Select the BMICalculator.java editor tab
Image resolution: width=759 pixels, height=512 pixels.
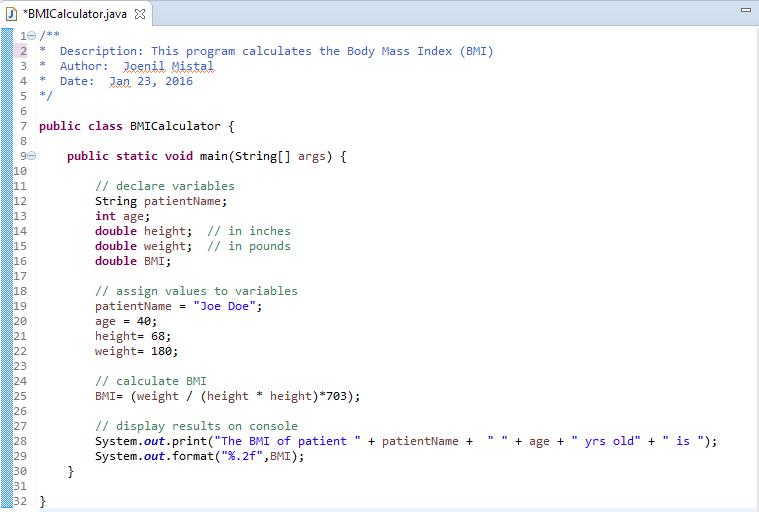pos(75,14)
